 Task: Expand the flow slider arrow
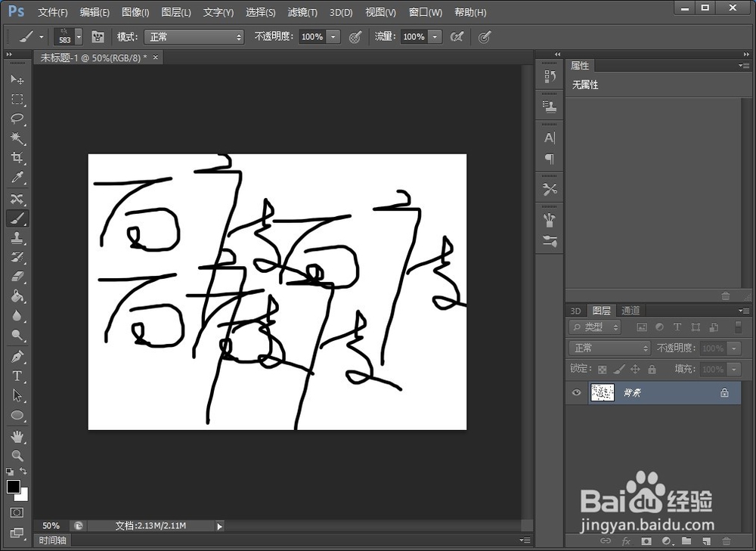click(x=435, y=36)
